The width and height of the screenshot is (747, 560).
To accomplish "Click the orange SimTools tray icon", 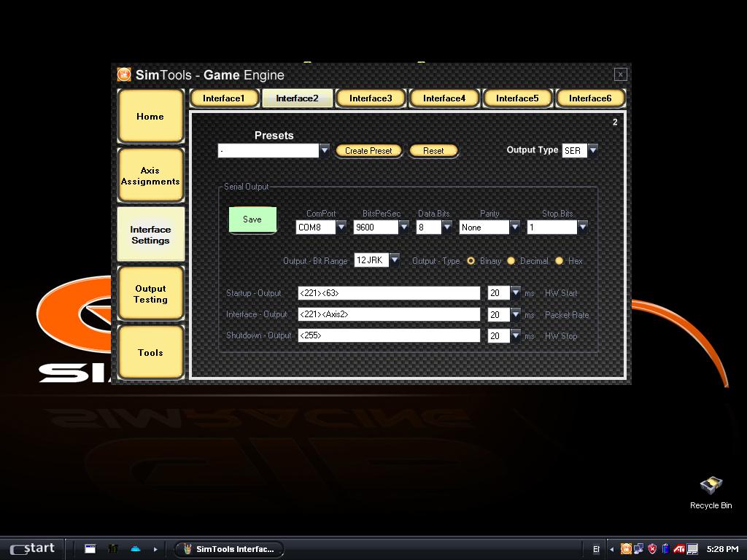I will (x=626, y=549).
